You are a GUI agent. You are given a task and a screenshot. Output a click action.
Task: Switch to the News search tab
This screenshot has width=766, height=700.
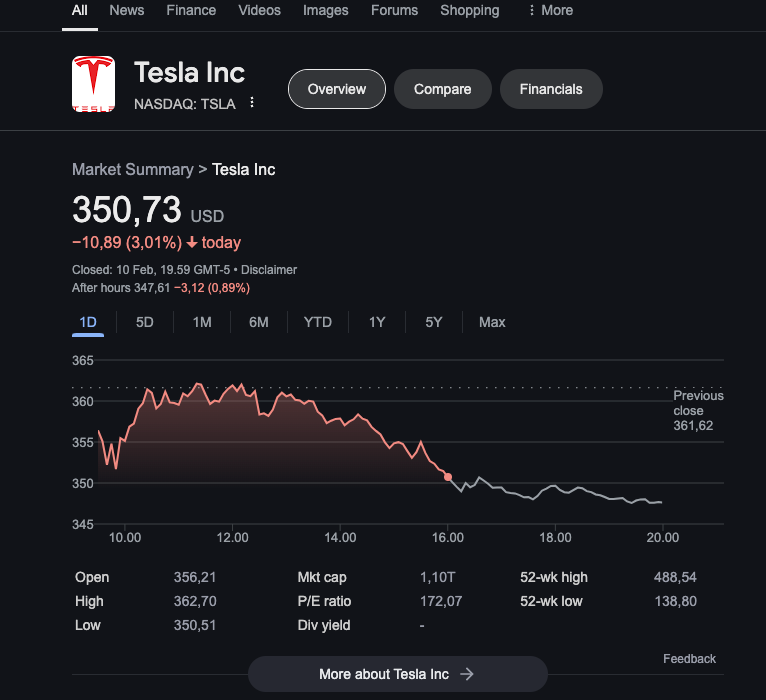(x=127, y=10)
